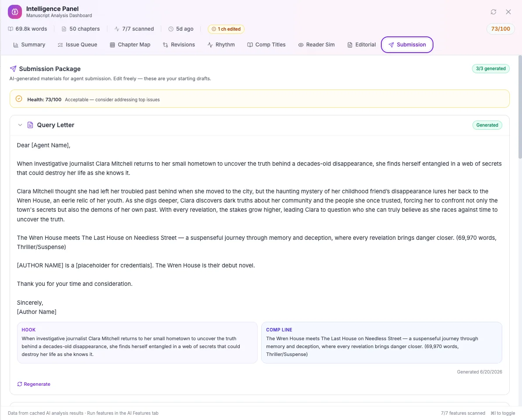
Task: Select the Submission tab
Action: click(407, 45)
